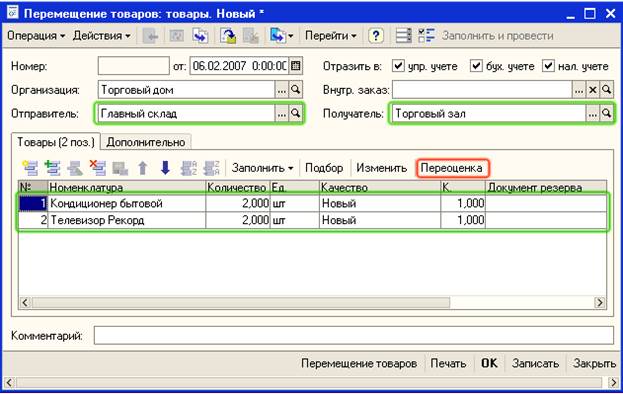Add a new row to goods table
The height and width of the screenshot is (394, 623).
click(x=30, y=168)
